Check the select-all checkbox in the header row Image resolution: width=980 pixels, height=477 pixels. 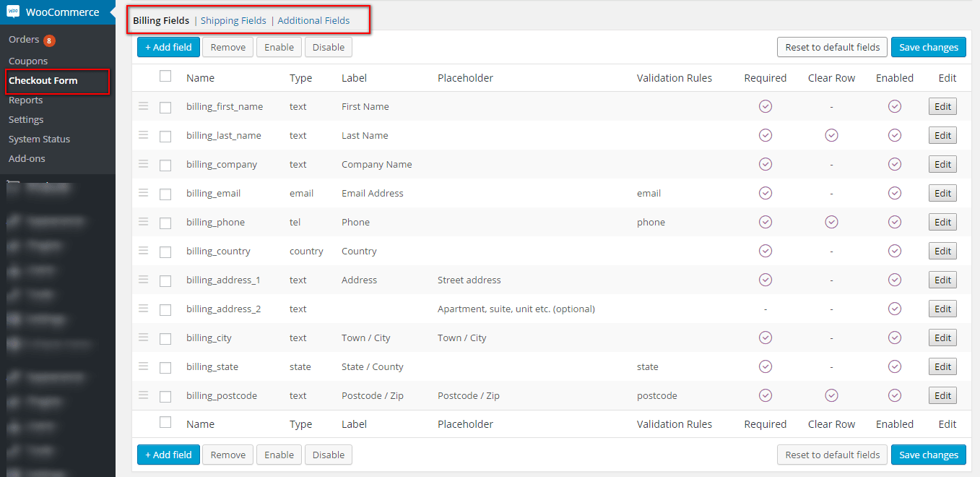point(165,75)
